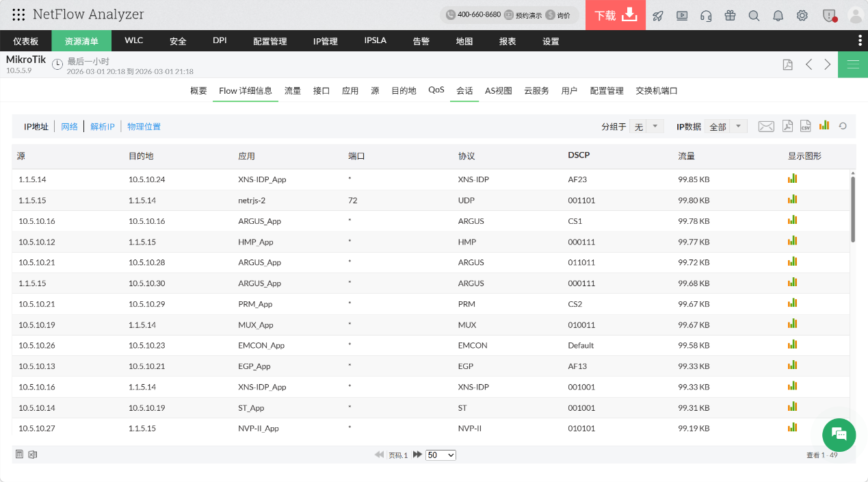Refresh the flow data with the reload icon

coord(841,125)
